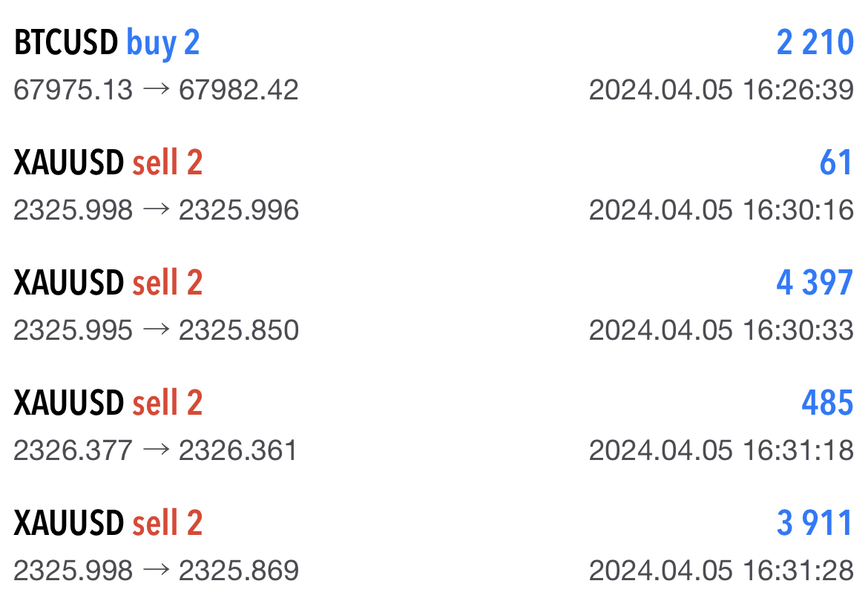Open the XAUUSD sell trade with profit 61
868x598 pixels.
point(108,163)
